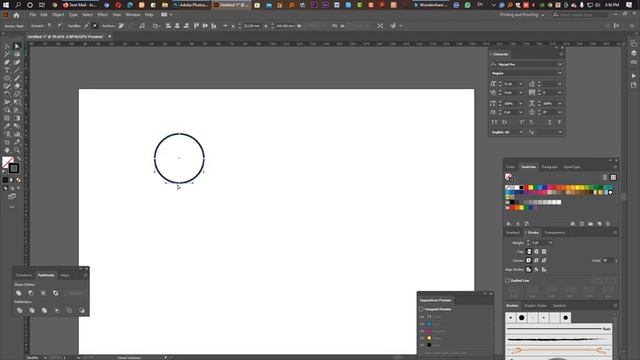
Task: Open the stroke weight dropdown
Action: [550, 242]
